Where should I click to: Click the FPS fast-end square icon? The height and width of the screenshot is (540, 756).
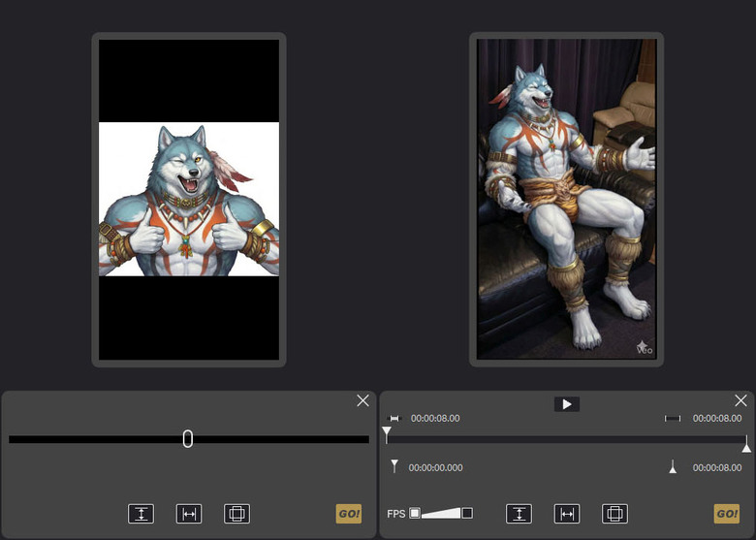click(x=467, y=513)
